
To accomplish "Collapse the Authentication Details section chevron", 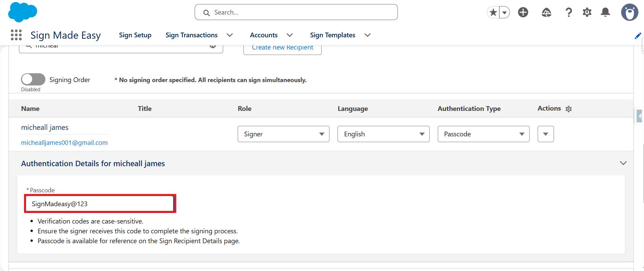I will [x=623, y=163].
